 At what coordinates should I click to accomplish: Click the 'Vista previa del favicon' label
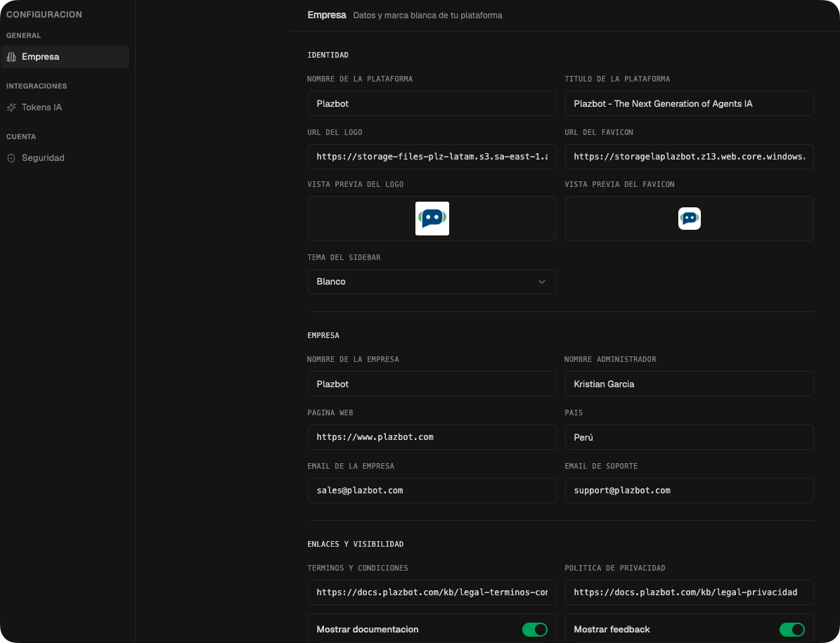point(620,184)
